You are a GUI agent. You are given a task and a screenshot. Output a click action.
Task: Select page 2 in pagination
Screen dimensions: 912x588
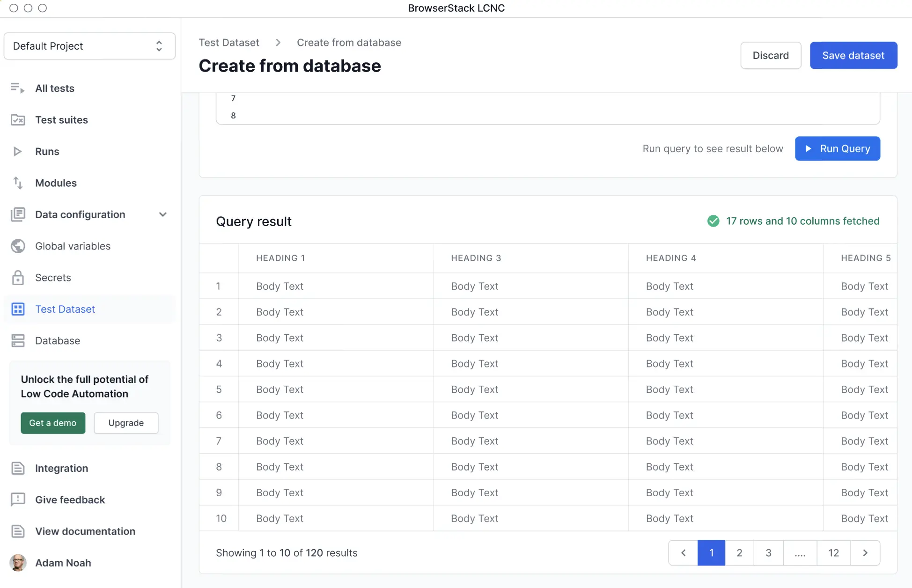coord(739,553)
